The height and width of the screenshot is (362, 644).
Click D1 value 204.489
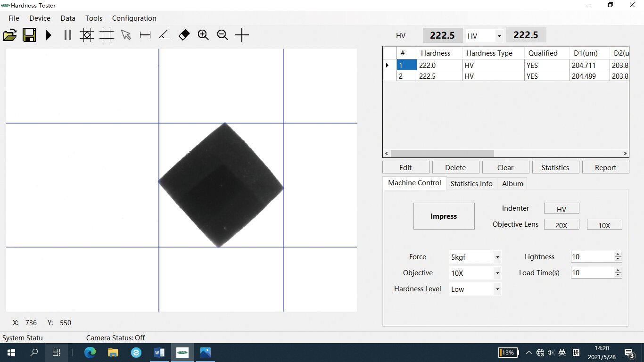(589, 76)
